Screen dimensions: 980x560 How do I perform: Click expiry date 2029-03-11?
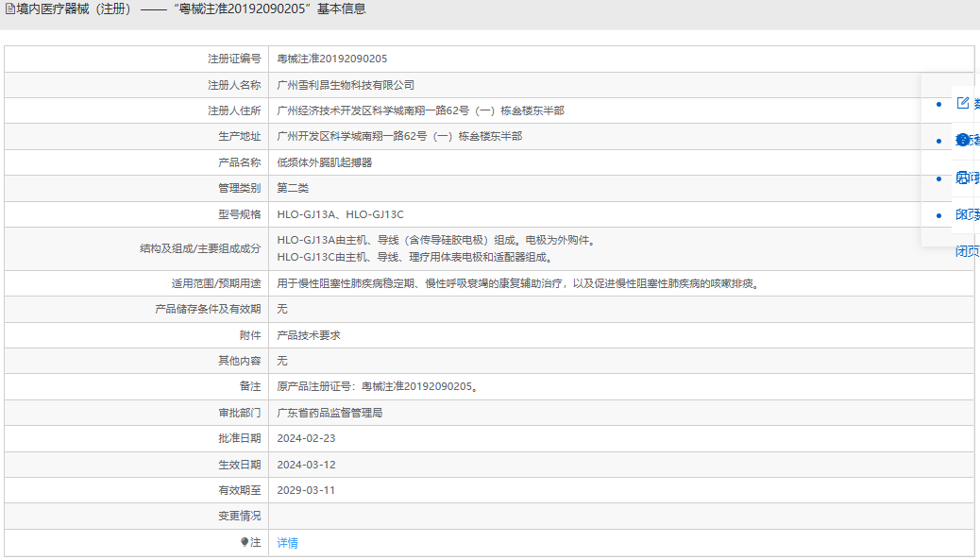306,491
